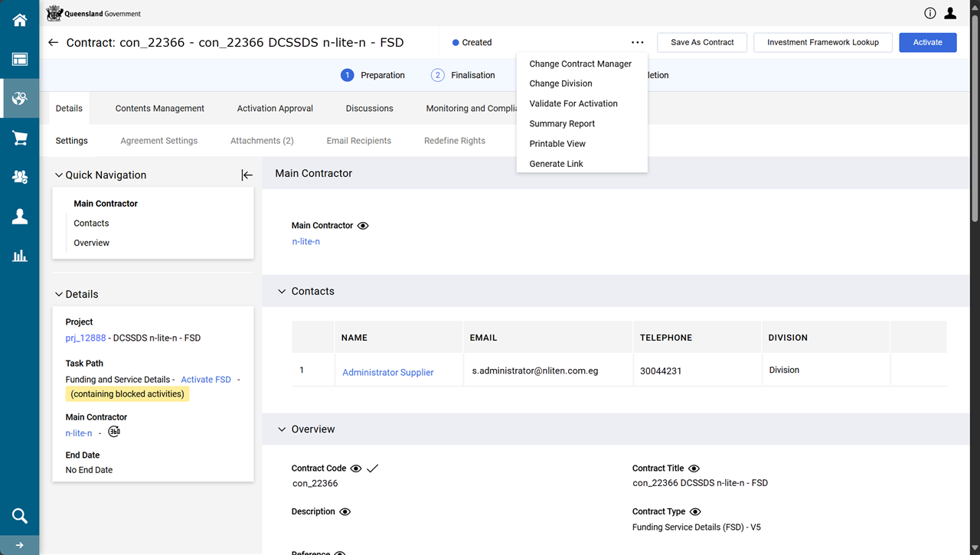Screen dimensions: 980x555
Task: Click the 360 view icon beside n-lite-n
Action: click(x=114, y=432)
